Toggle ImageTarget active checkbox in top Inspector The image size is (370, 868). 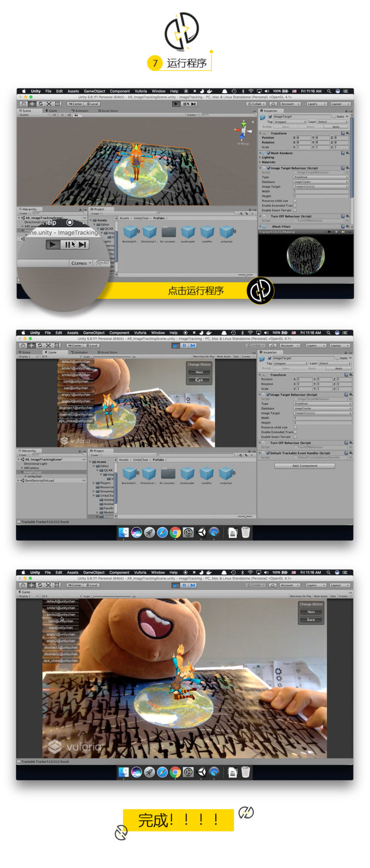[x=270, y=117]
